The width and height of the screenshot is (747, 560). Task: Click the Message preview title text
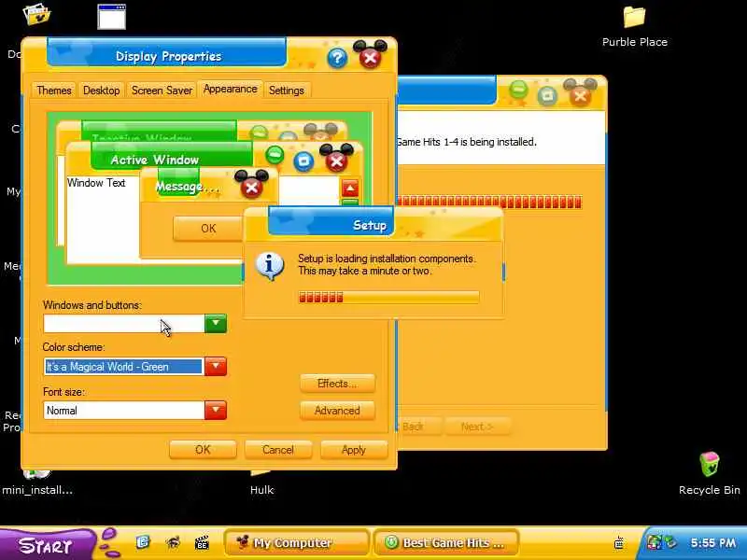click(188, 187)
